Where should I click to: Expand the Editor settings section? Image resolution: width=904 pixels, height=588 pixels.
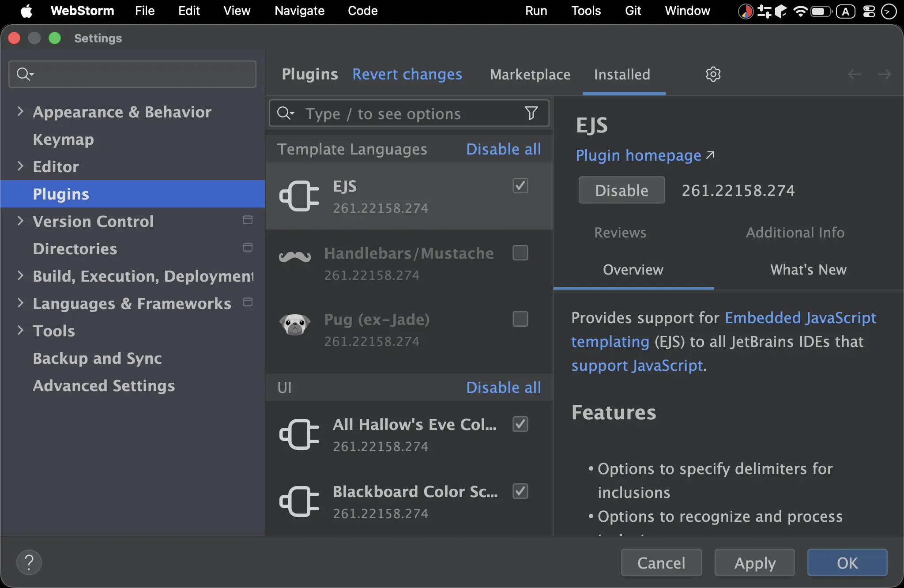[x=20, y=166]
